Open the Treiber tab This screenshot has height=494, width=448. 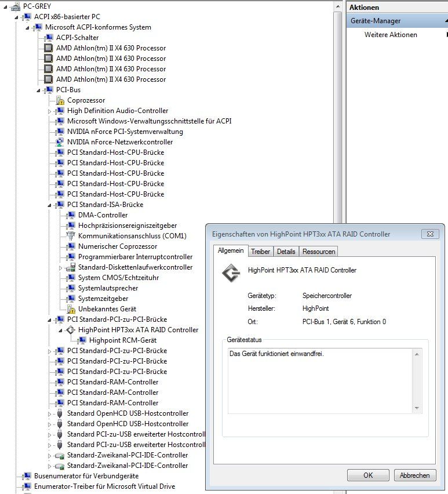coord(260,252)
